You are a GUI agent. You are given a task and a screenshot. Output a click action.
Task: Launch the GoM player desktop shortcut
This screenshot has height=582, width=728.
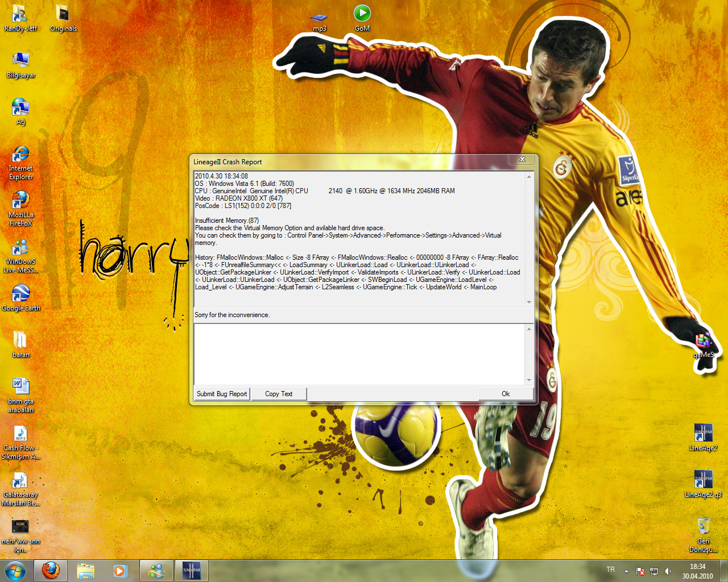362,18
